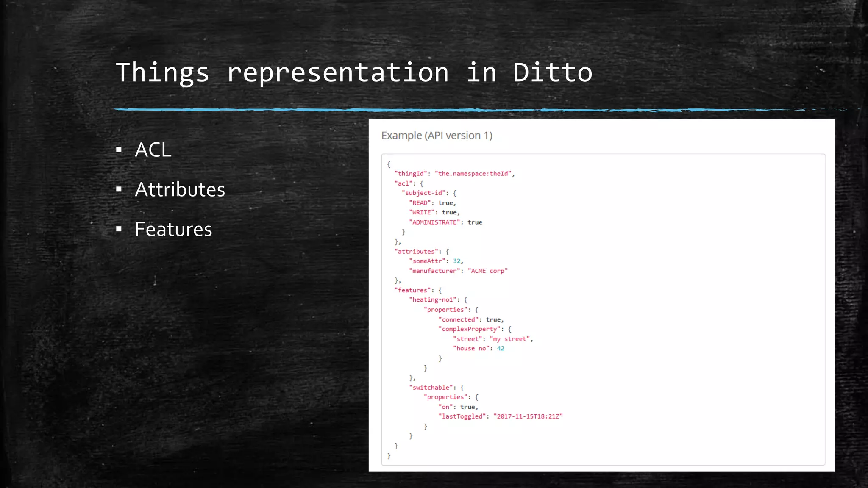Click the slide title 'Things representation in Ditto'
Image resolution: width=868 pixels, height=488 pixels.
(354, 73)
